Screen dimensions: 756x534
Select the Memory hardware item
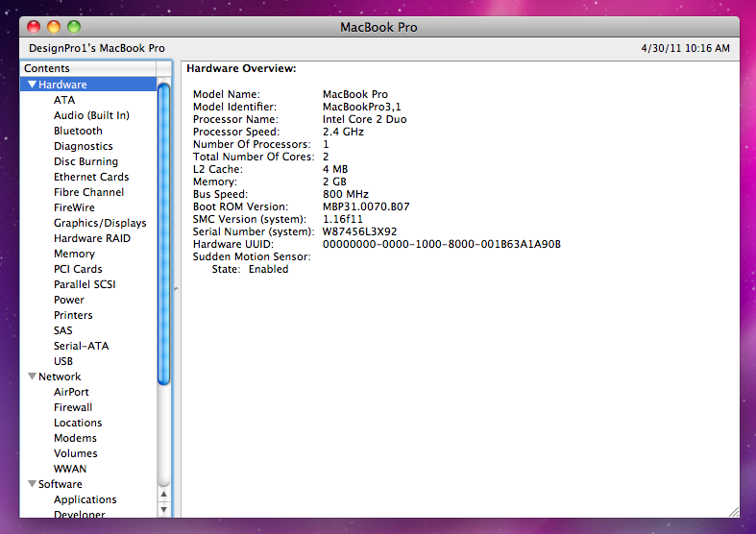point(74,254)
